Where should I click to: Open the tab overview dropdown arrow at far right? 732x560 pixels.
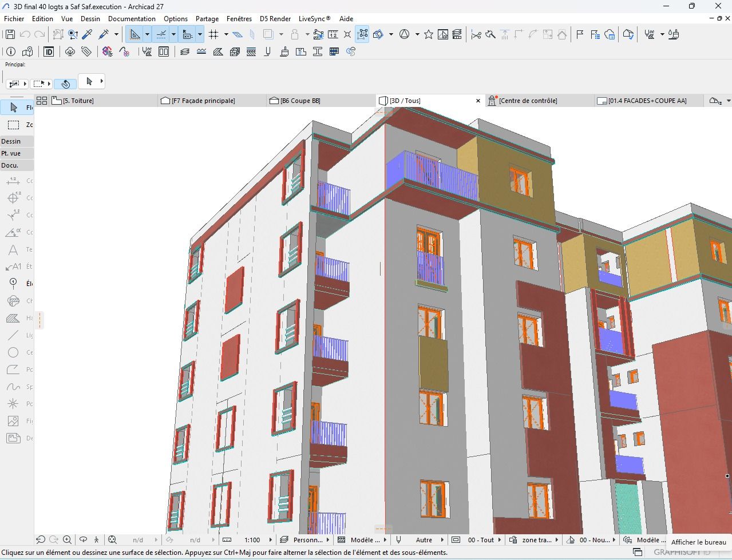click(728, 101)
